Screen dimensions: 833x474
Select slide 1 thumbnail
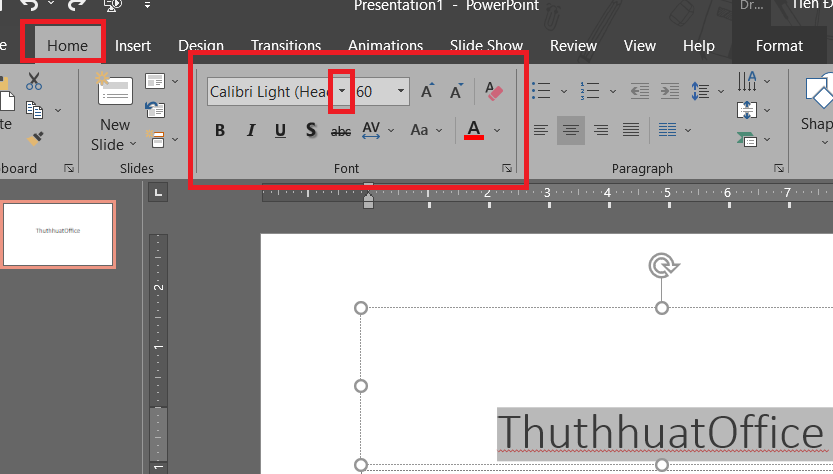pos(58,234)
